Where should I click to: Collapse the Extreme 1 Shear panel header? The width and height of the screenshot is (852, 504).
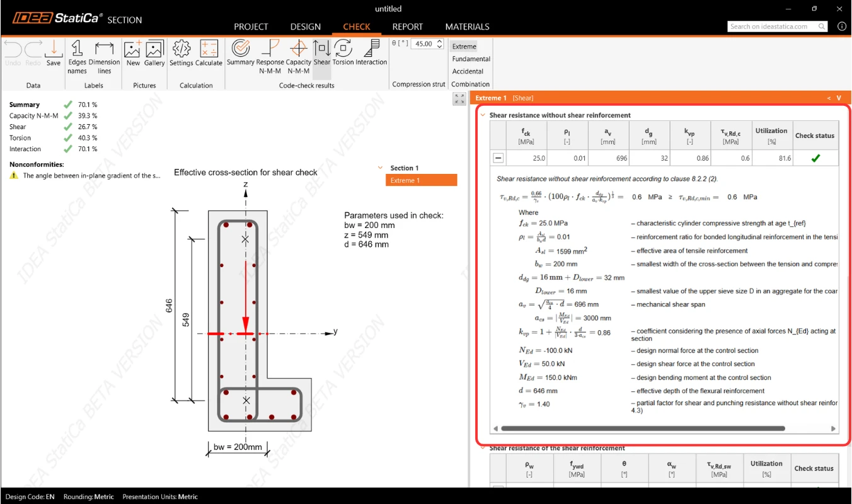pos(839,98)
